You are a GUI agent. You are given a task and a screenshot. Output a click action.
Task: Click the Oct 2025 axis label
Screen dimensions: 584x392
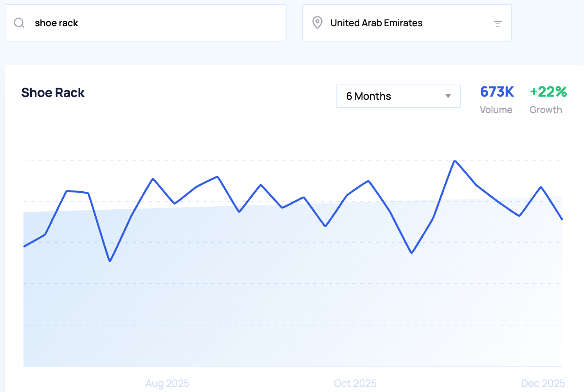point(355,383)
